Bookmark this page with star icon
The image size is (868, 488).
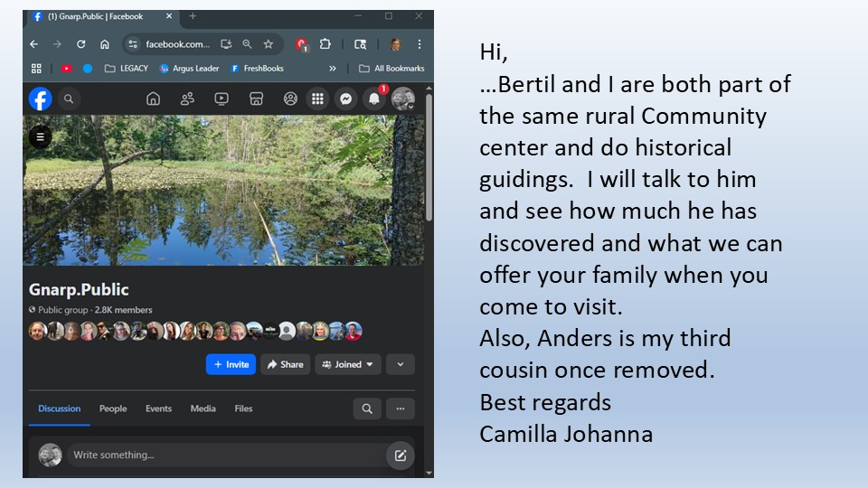[269, 44]
